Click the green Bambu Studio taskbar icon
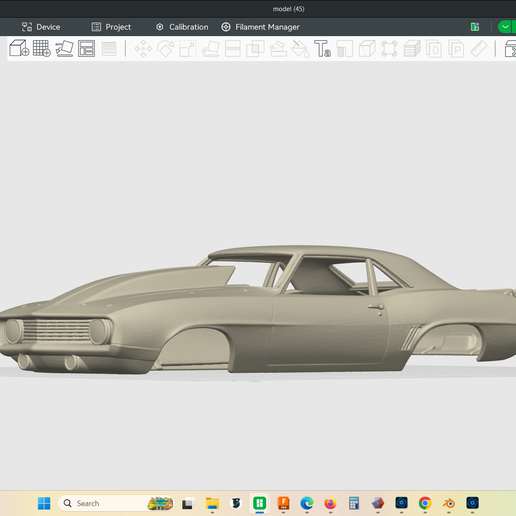The image size is (516, 516). (259, 503)
